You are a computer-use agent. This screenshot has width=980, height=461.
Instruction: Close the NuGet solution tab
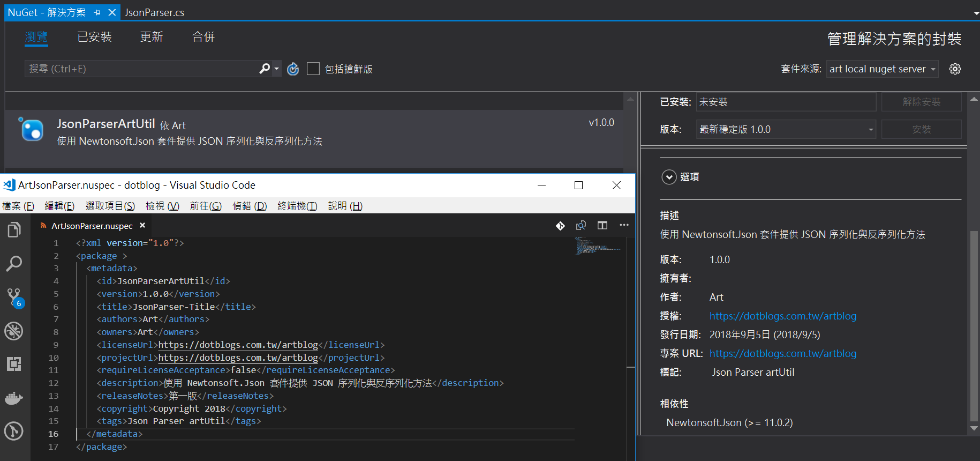[112, 12]
